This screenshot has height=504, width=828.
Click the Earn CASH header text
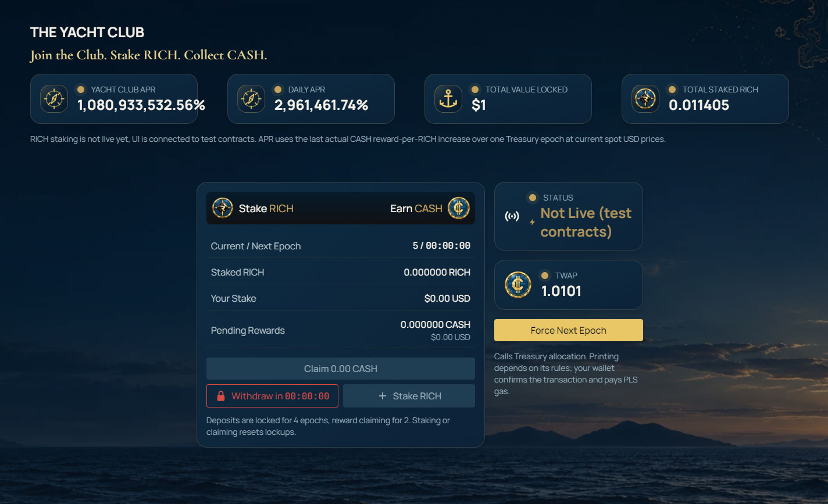click(416, 208)
